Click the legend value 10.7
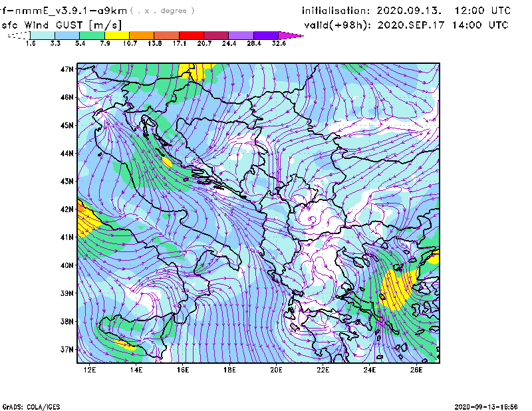Viewport: 532px width, 411px height. pyautogui.click(x=130, y=43)
